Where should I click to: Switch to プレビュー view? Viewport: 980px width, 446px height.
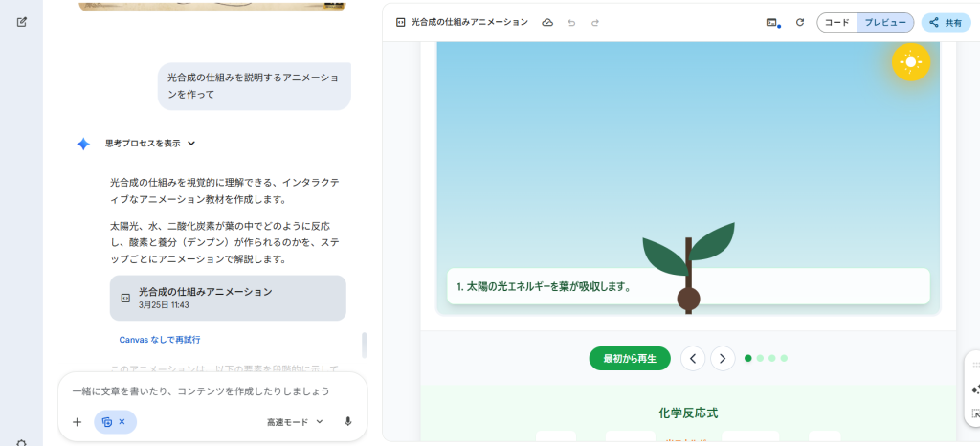(885, 22)
